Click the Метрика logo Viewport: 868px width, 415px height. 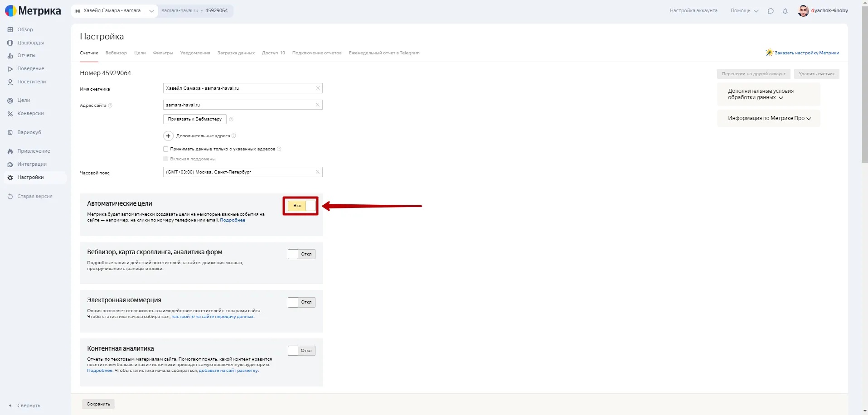pyautogui.click(x=33, y=11)
